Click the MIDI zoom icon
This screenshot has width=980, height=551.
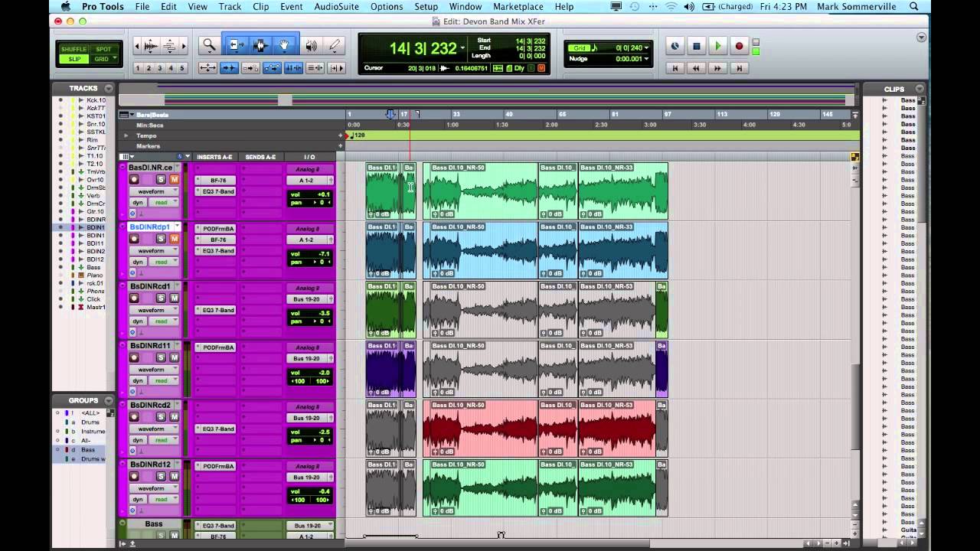pyautogui.click(x=169, y=46)
